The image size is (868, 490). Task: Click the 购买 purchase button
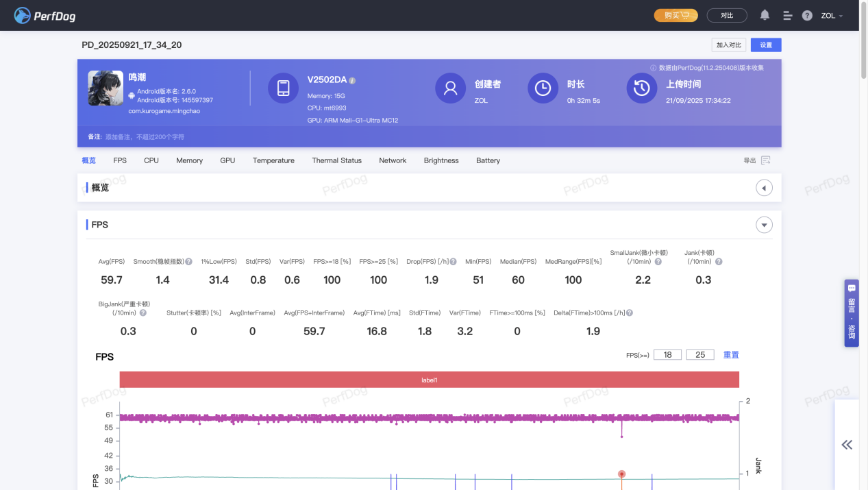(675, 15)
